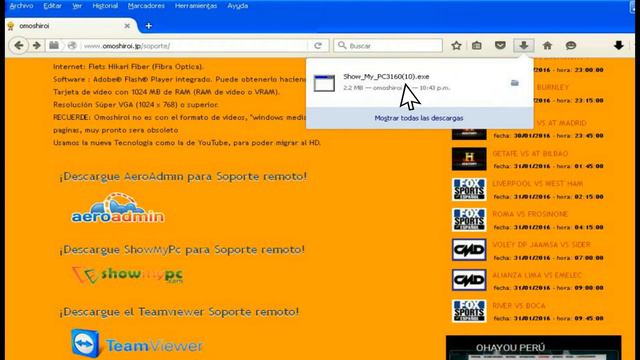Click Fox Sports logo beside ROMA VS FROSINONE
640x360 pixels.
pos(469,220)
